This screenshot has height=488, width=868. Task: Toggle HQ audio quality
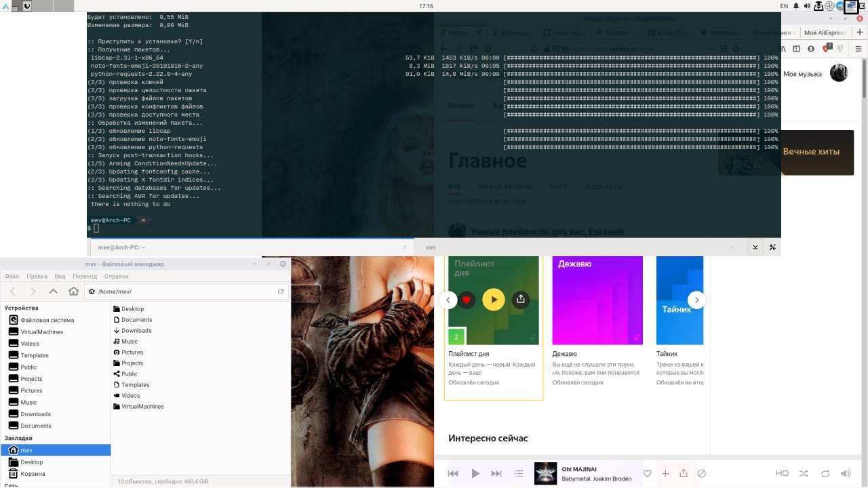pos(782,474)
